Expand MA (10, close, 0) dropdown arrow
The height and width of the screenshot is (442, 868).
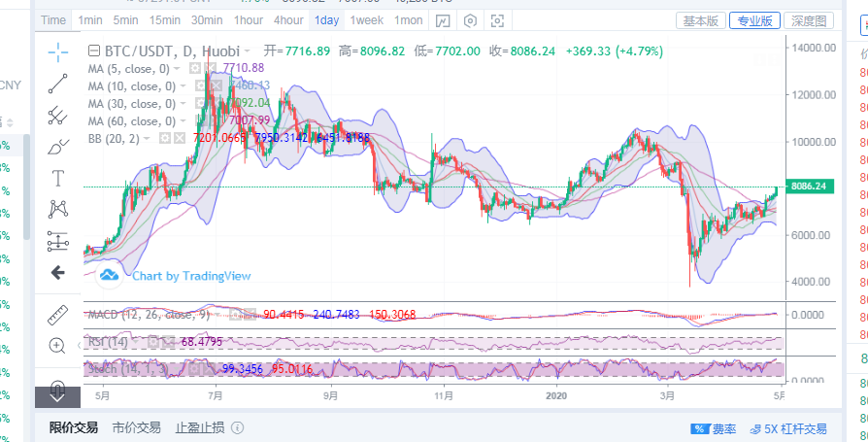183,85
